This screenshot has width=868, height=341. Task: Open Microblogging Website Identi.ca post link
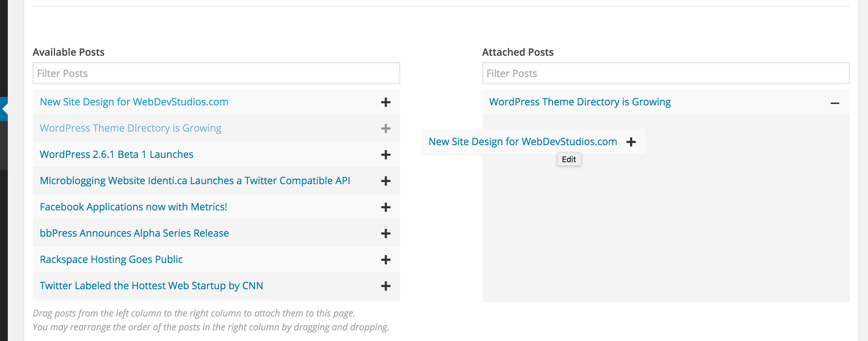tap(195, 181)
